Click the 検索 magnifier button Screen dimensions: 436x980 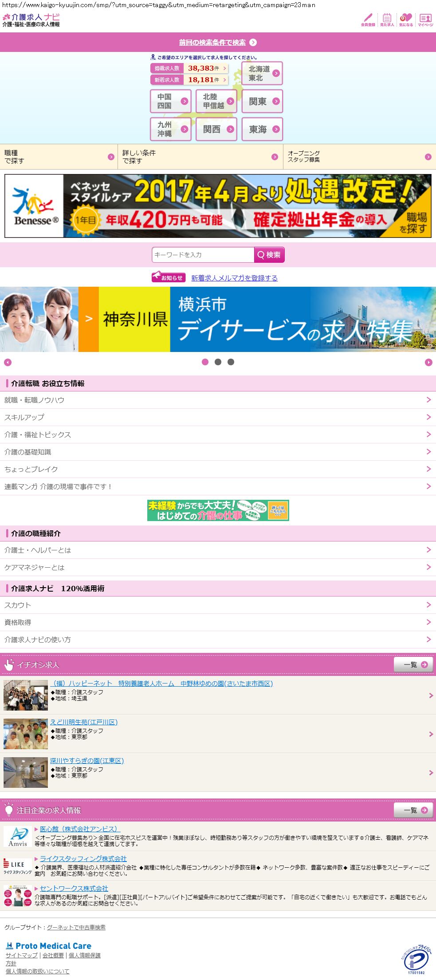[269, 255]
